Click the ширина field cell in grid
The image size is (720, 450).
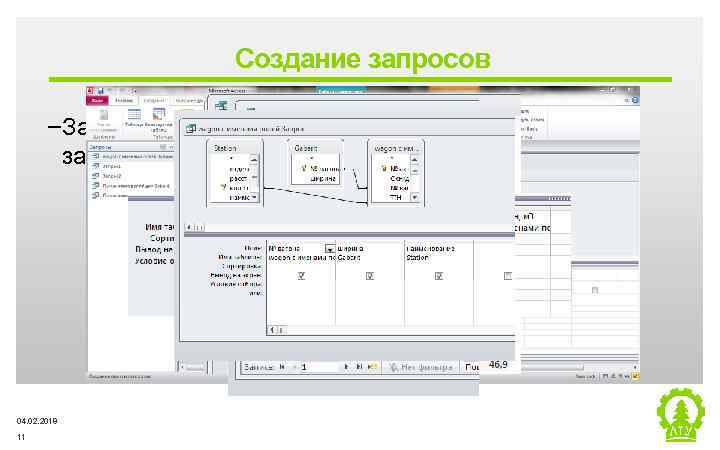[370, 248]
